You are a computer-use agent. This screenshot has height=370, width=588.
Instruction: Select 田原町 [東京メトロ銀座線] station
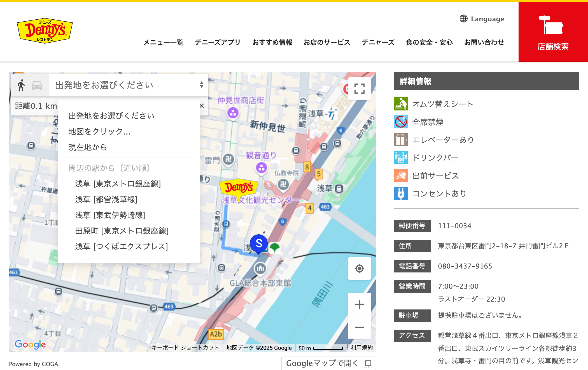click(122, 231)
